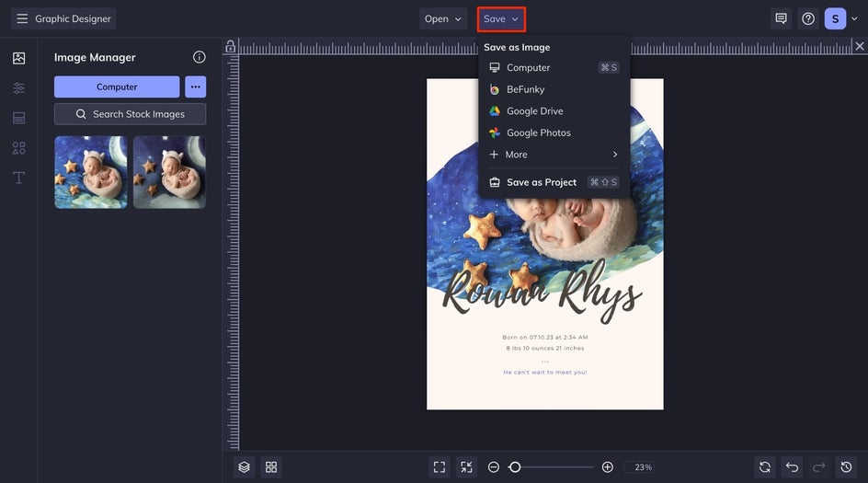Zoom in with the plus icon
This screenshot has width=868, height=483.
click(x=607, y=467)
